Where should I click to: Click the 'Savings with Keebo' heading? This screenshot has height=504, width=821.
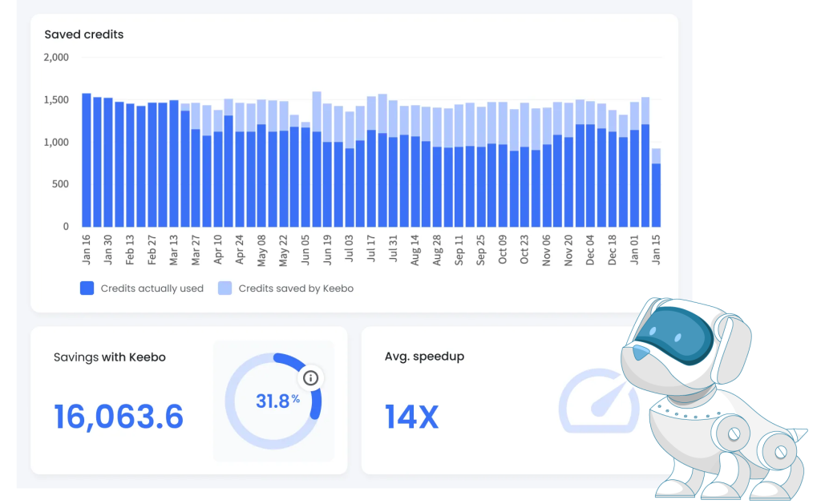click(109, 357)
